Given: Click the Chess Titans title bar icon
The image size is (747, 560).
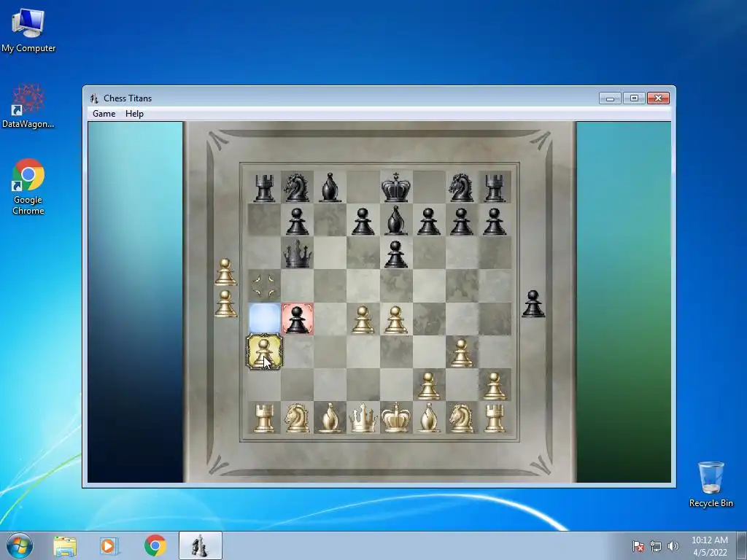Looking at the screenshot, I should pos(94,98).
